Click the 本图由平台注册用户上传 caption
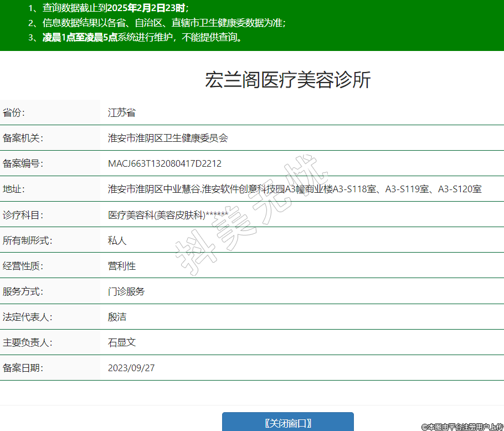This screenshot has width=504, height=431. coord(462,427)
